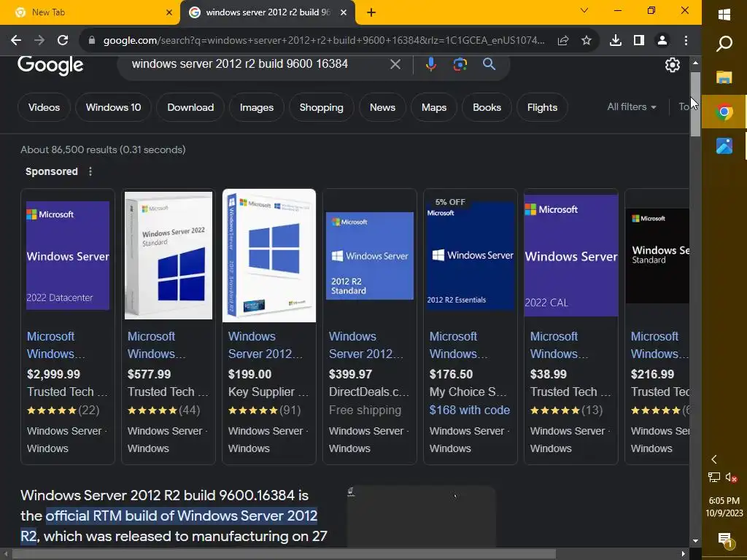The height and width of the screenshot is (560, 747).
Task: Click Windows Server 2022 Datacenter product image
Action: (x=68, y=256)
